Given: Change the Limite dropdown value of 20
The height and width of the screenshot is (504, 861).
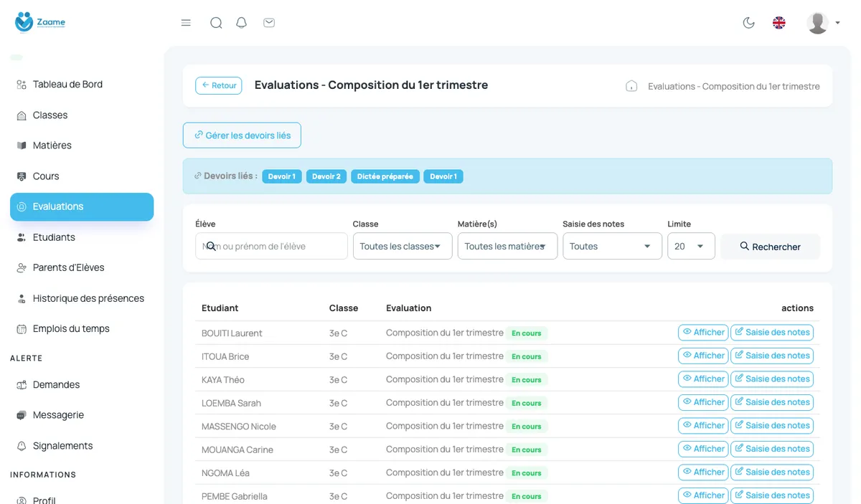Looking at the screenshot, I should coord(691,246).
